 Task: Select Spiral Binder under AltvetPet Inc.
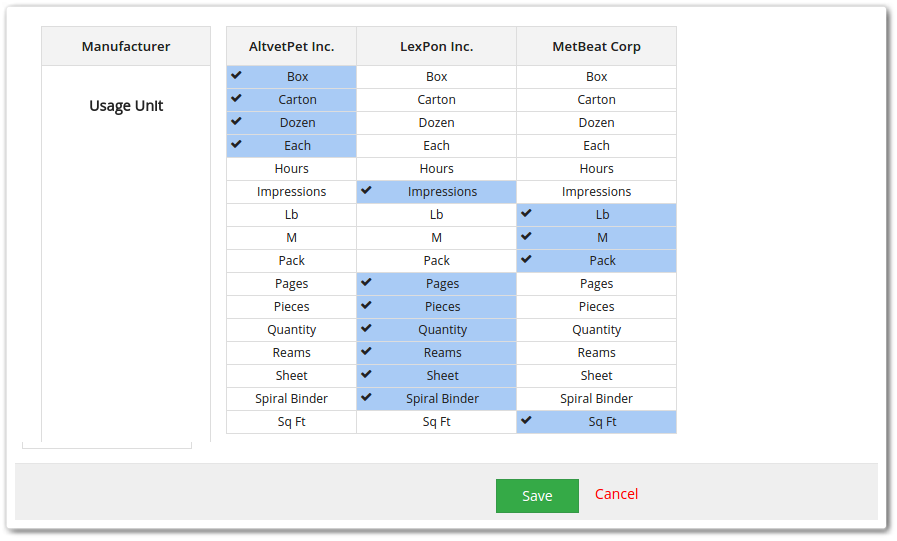[x=291, y=399]
